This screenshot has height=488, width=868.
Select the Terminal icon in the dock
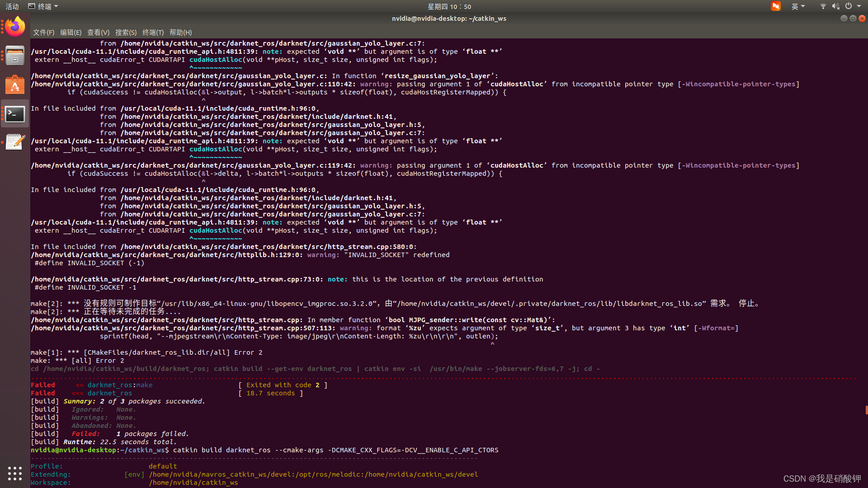tap(15, 114)
